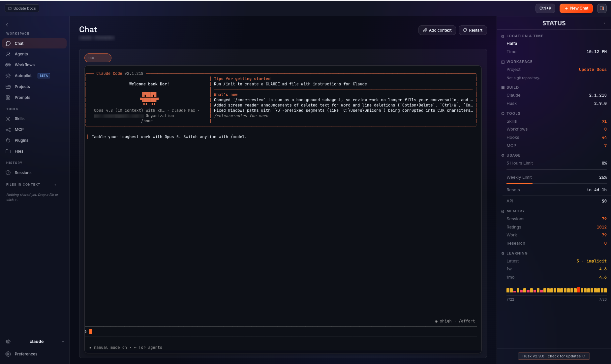Click the Time value 10:12 PM
The width and height of the screenshot is (611, 364).
pos(596,52)
